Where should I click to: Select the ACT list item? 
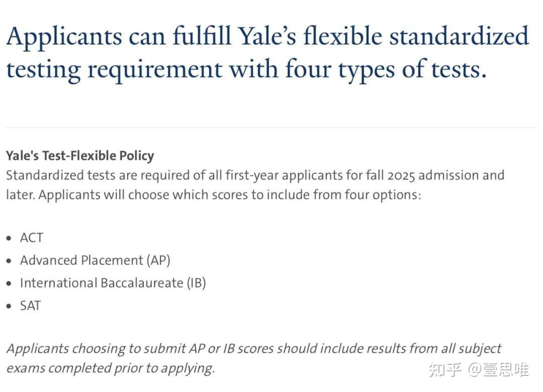coord(31,238)
